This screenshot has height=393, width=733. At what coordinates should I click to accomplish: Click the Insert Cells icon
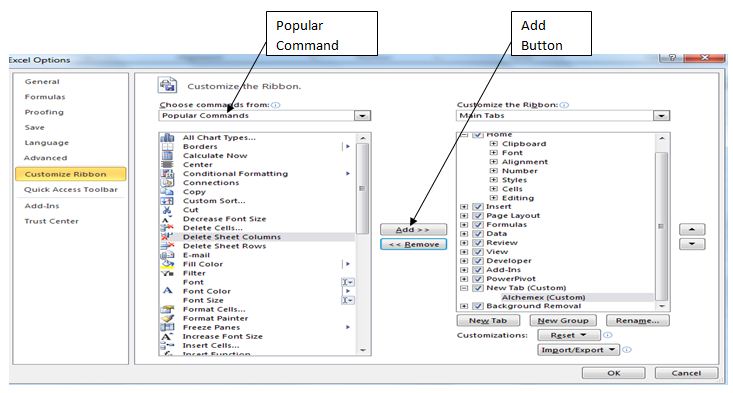(167, 345)
